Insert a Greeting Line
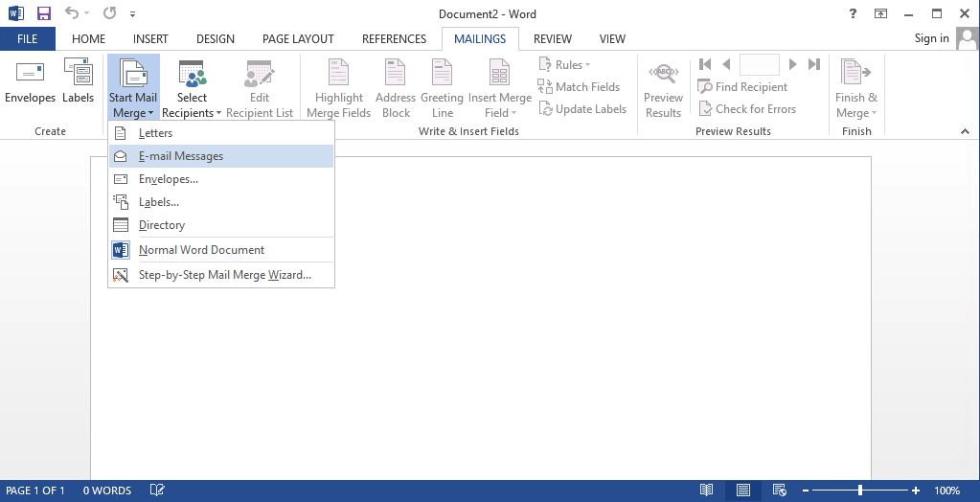The width and height of the screenshot is (980, 502). tap(442, 87)
